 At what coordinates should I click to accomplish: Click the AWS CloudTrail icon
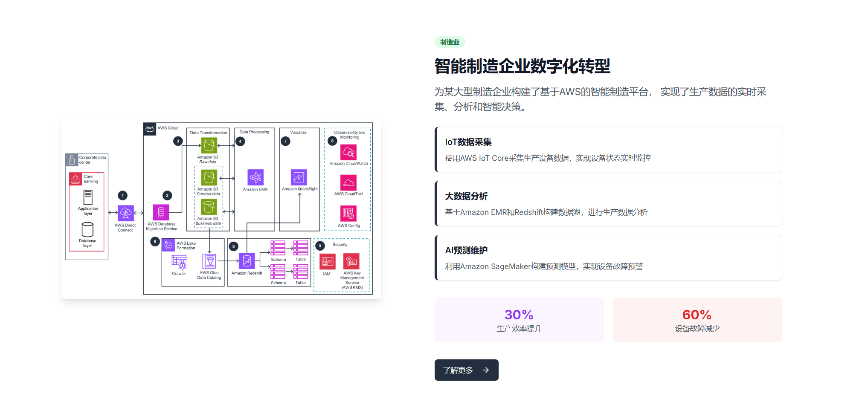coord(348,182)
